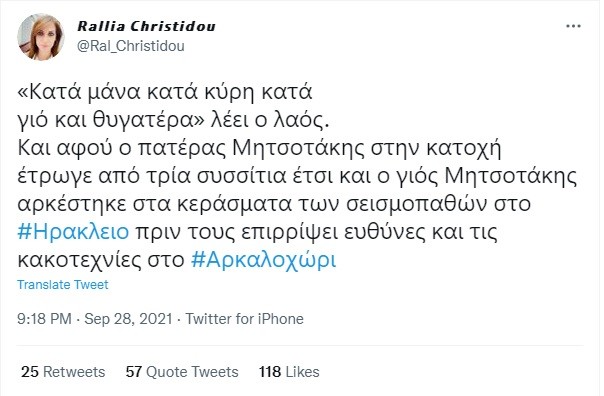The width and height of the screenshot is (604, 396).
Task: Click the phrase λέει ο λαός
Action: 270,120
